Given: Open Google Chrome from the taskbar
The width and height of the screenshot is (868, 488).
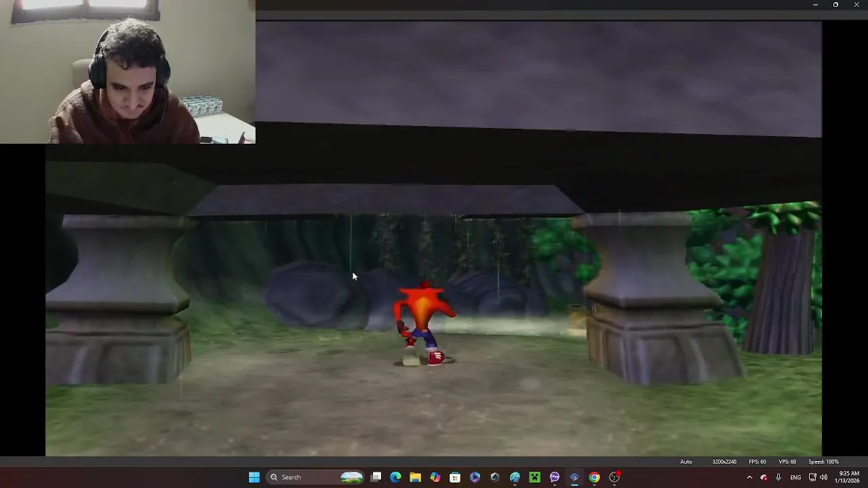Looking at the screenshot, I should (x=595, y=477).
